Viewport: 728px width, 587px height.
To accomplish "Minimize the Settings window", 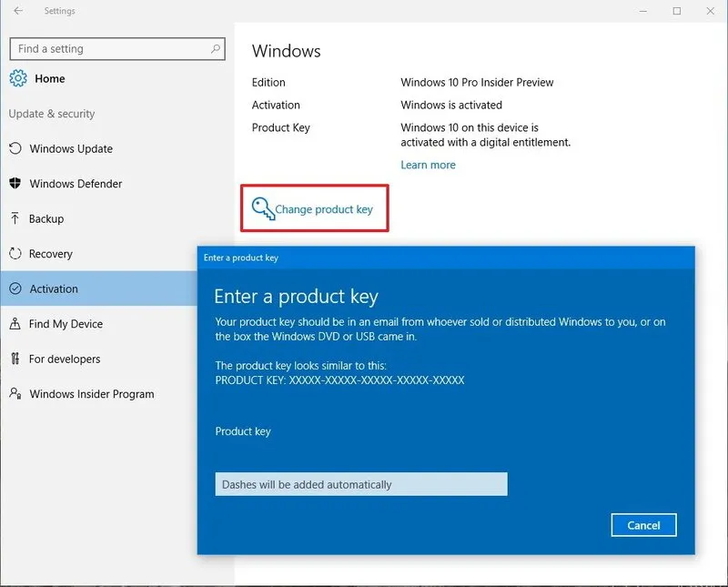I will (x=643, y=11).
